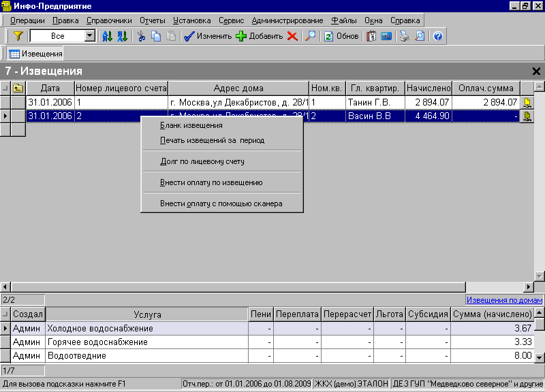
Task: Open the Администрирование menu
Action: point(287,20)
